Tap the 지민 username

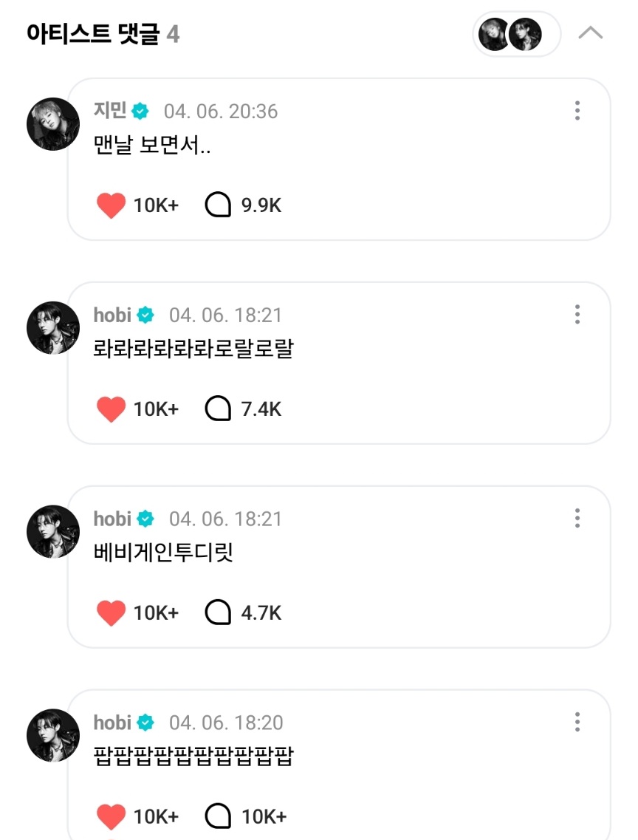(x=109, y=111)
